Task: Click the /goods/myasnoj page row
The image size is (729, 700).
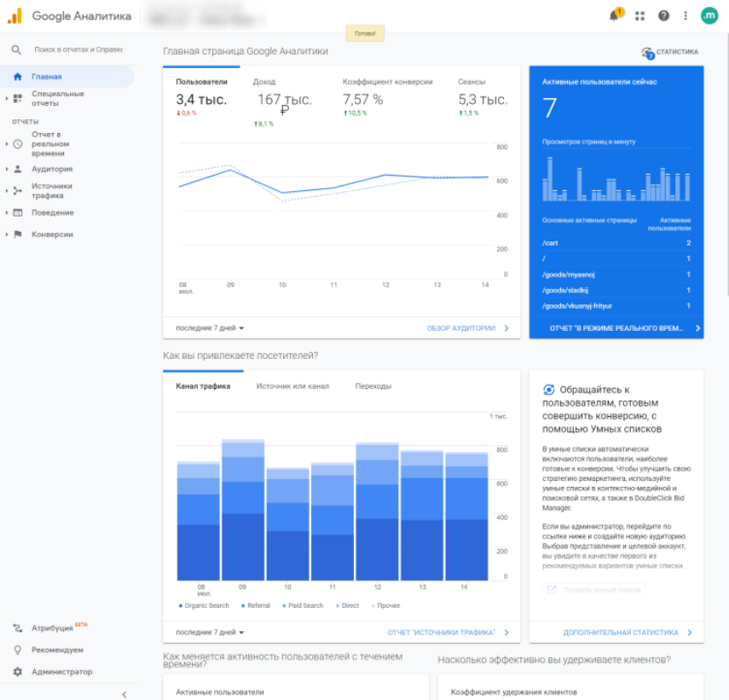Action: (616, 275)
